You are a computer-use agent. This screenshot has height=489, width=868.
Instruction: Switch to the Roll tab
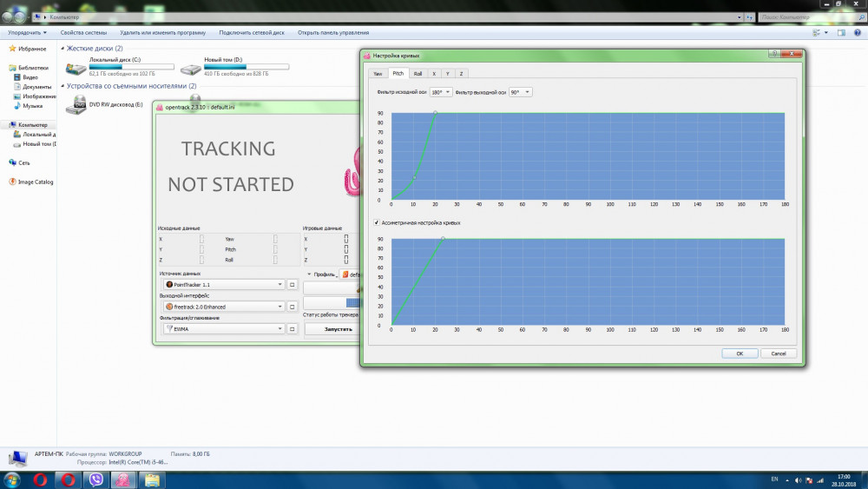pos(418,74)
